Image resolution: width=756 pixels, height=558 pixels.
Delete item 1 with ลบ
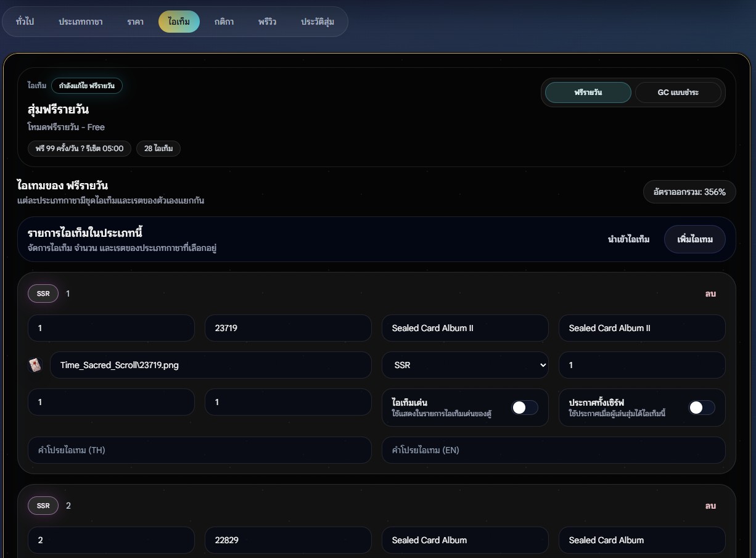pyautogui.click(x=710, y=293)
